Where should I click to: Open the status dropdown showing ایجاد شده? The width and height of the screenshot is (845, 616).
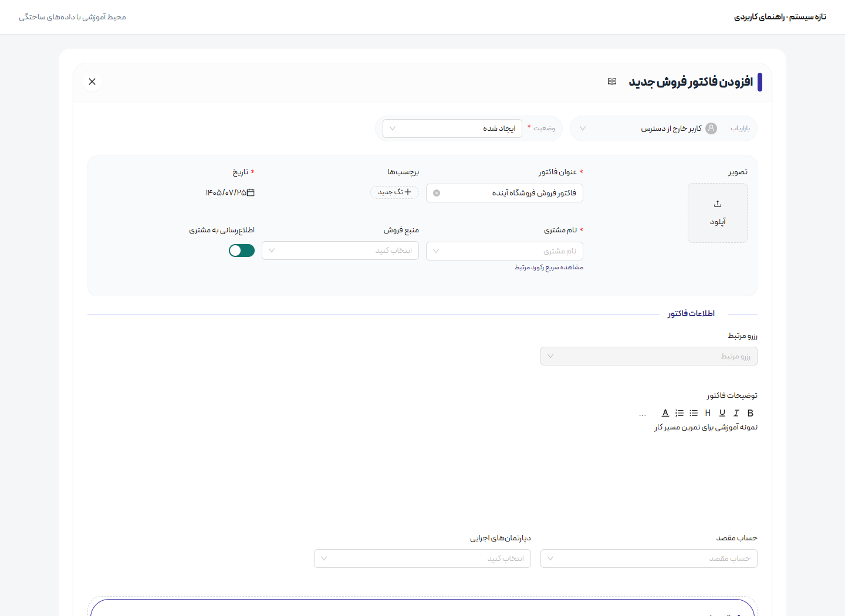(x=452, y=128)
